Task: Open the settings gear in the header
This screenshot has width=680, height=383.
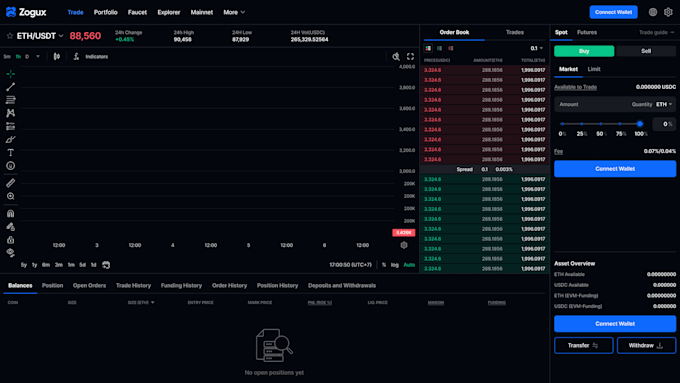Action: [x=668, y=12]
